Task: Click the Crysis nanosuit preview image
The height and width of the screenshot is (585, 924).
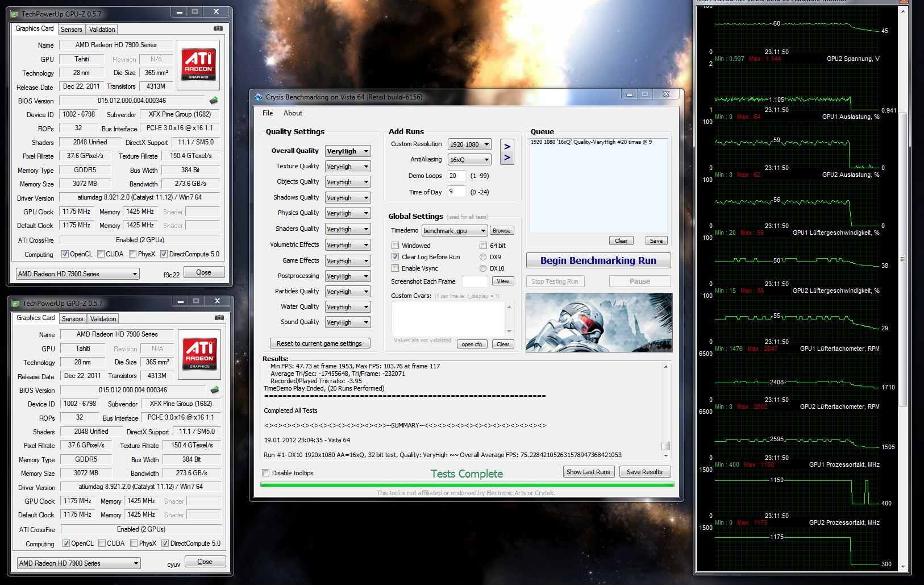Action: 599,322
